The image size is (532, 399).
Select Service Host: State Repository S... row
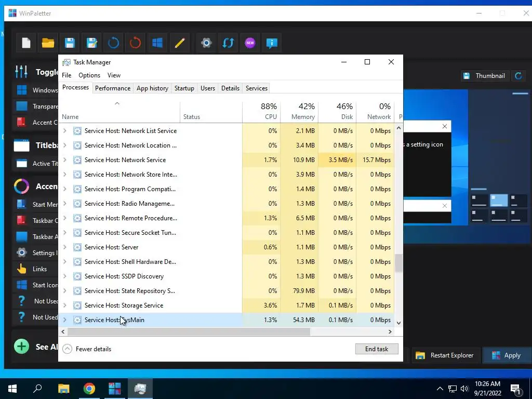(x=227, y=291)
